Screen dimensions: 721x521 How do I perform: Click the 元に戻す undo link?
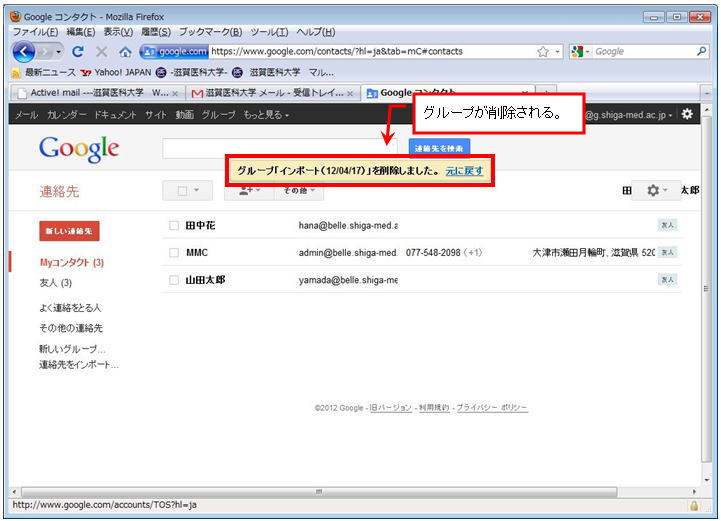pyautogui.click(x=464, y=171)
